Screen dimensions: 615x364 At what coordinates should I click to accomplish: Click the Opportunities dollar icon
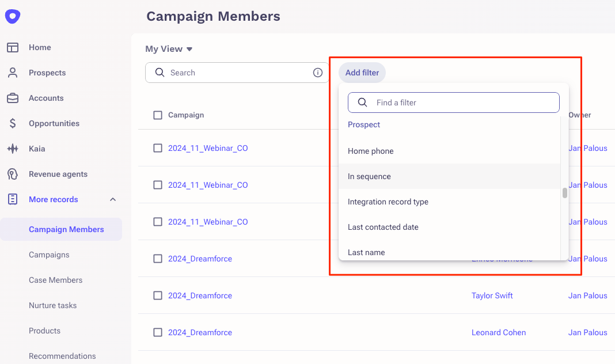pyautogui.click(x=13, y=123)
